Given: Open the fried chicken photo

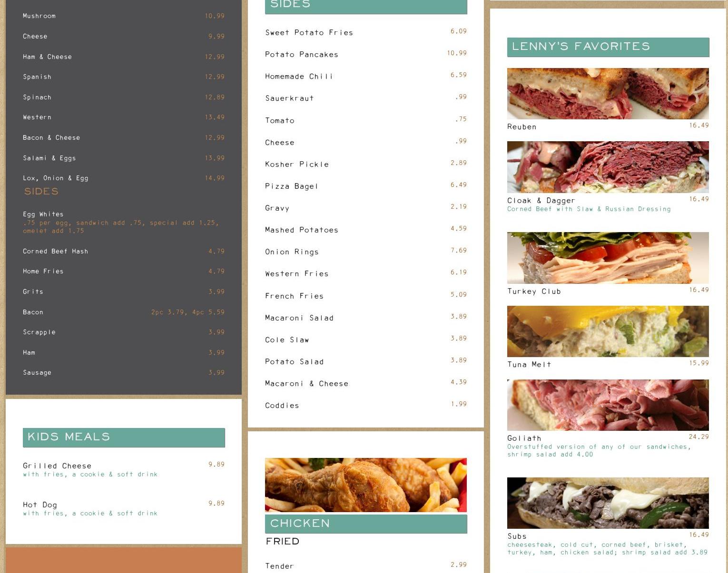Looking at the screenshot, I should pos(365,485).
